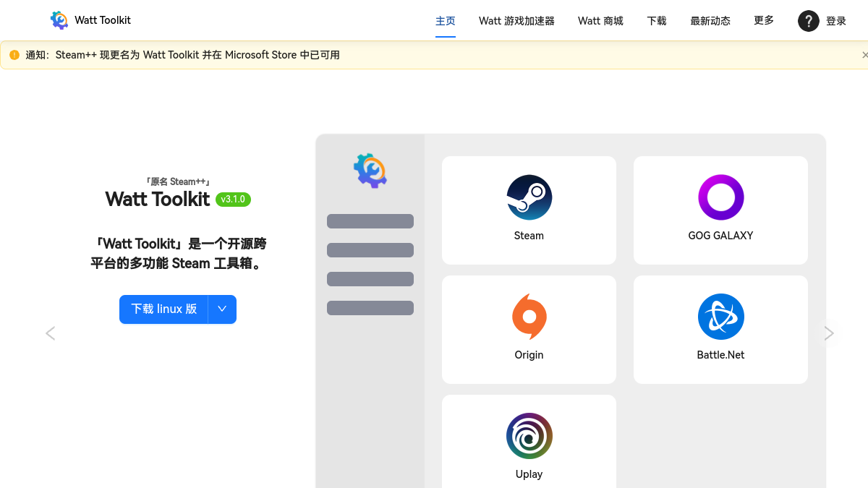868x488 pixels.
Task: Click the Watt Toolkit main heading
Action: 158,199
